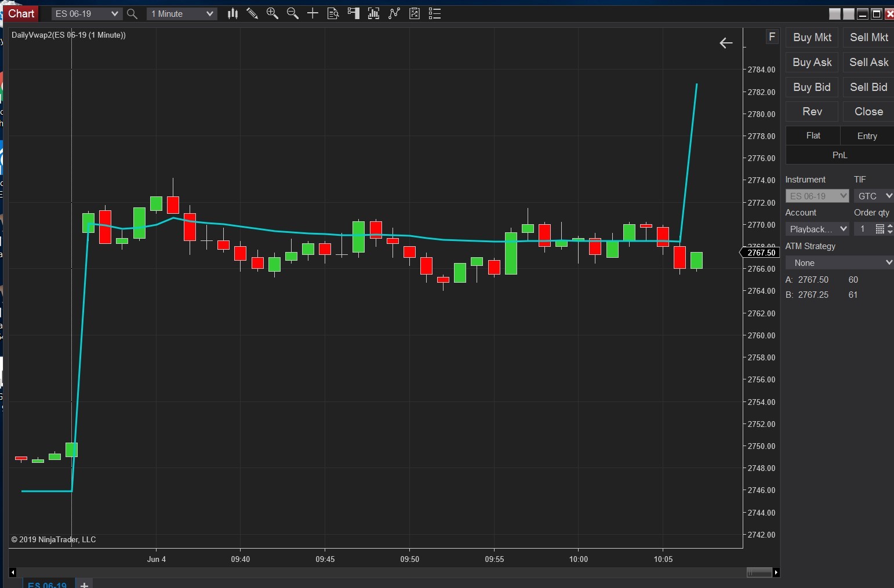Increase order qty with up arrow
The height and width of the screenshot is (588, 894).
pyautogui.click(x=891, y=226)
